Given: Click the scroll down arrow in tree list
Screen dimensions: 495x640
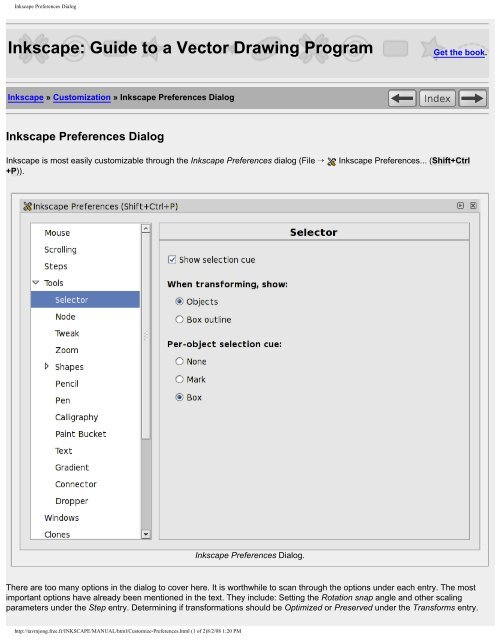Looking at the screenshot, I should click(146, 533).
